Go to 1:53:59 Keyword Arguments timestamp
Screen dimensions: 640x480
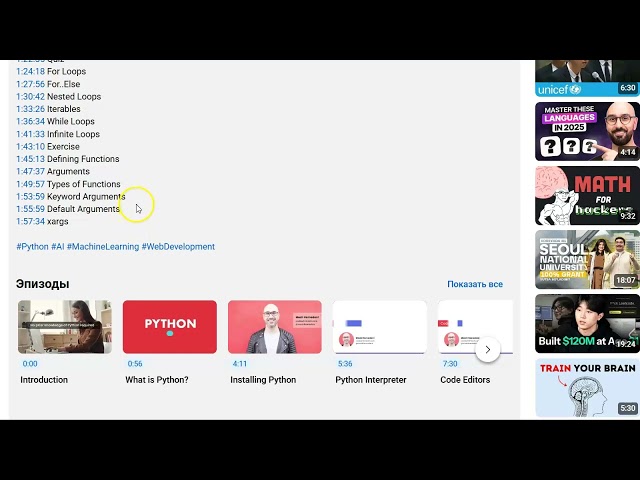pyautogui.click(x=31, y=197)
